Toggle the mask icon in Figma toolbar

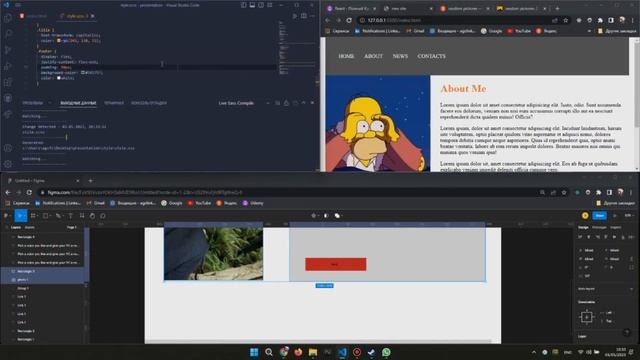click(326, 216)
